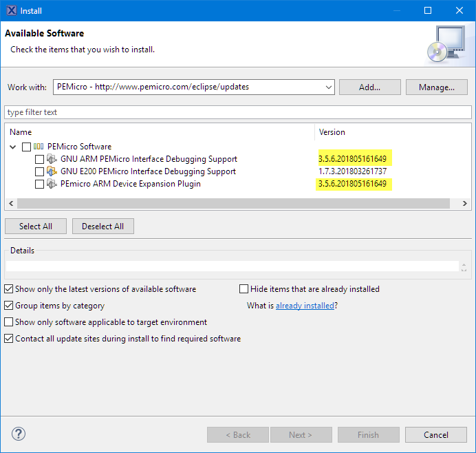
Task: Click the Install window title bar icon
Action: click(10, 10)
